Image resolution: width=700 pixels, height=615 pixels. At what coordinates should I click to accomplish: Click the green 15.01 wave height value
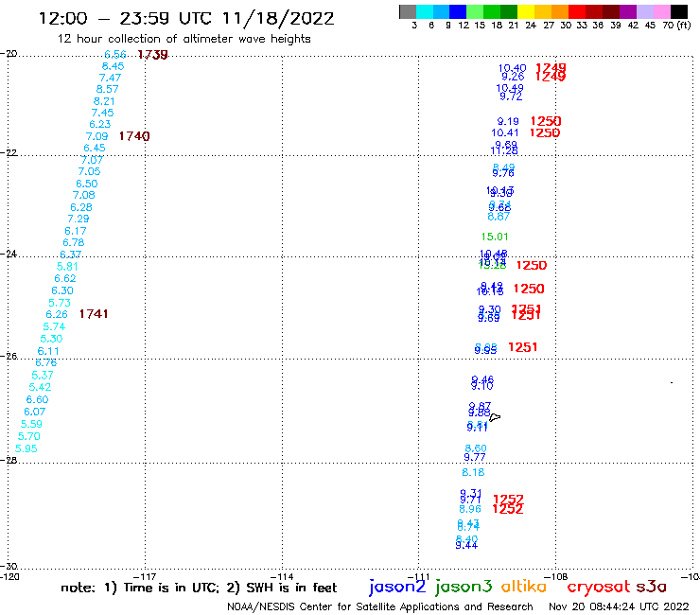pyautogui.click(x=495, y=237)
